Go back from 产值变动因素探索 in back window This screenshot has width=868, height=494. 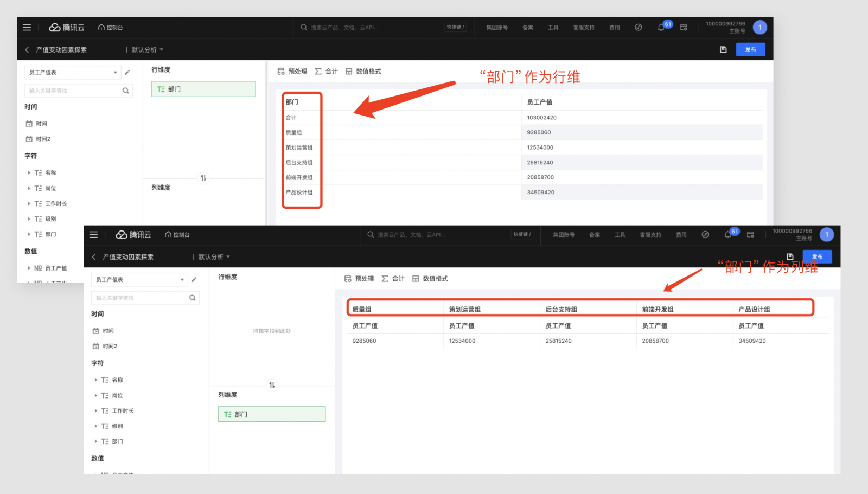point(27,50)
